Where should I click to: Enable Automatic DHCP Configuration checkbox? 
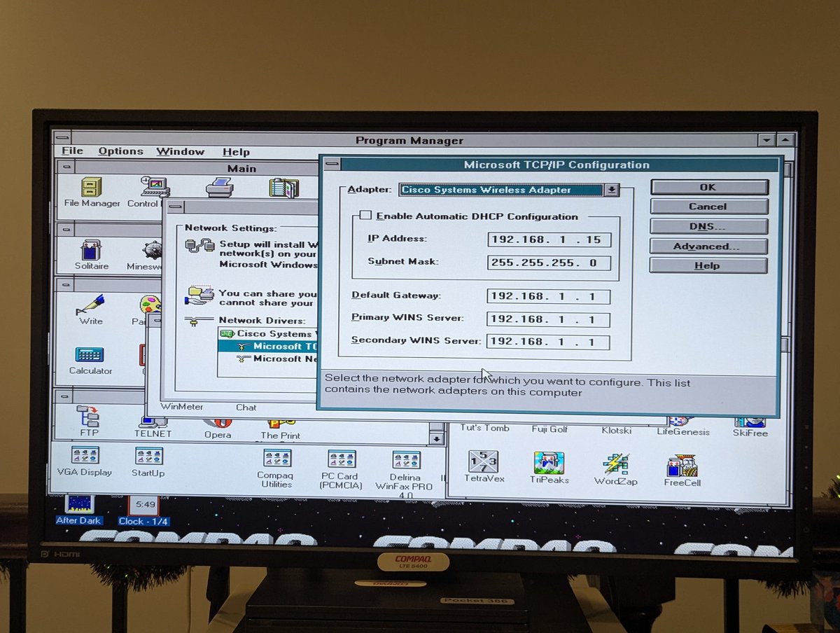pyautogui.click(x=365, y=216)
